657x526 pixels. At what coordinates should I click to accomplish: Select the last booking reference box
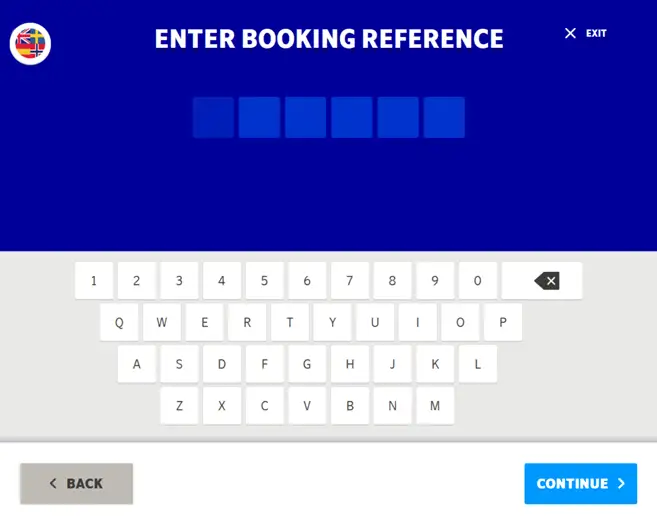[x=444, y=117]
